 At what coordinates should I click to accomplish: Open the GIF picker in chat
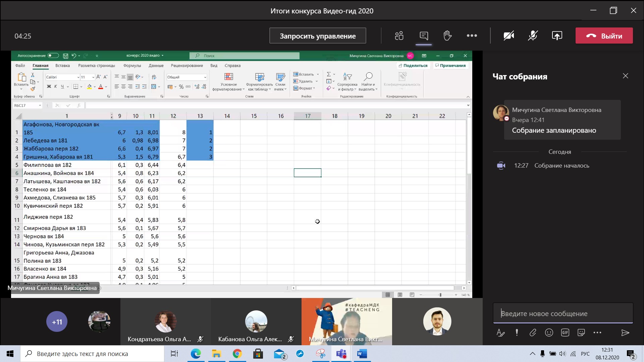565,333
